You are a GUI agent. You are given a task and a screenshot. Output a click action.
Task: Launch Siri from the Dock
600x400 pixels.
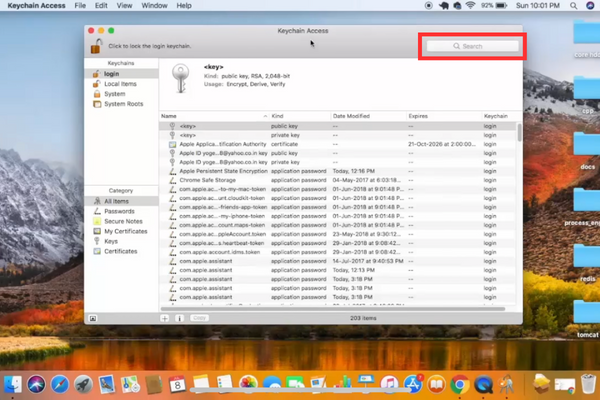click(x=36, y=384)
